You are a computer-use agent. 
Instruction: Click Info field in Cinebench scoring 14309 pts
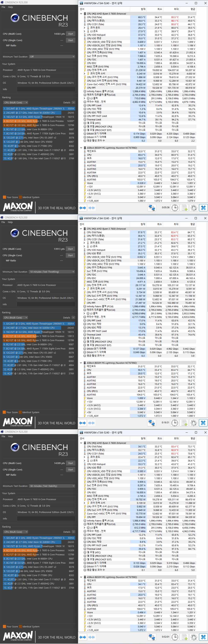click(46, 518)
